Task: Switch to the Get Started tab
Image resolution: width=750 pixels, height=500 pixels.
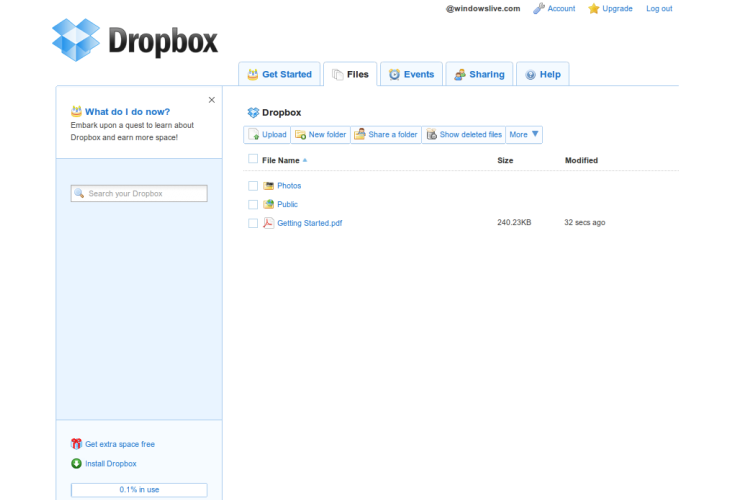Action: tap(279, 74)
